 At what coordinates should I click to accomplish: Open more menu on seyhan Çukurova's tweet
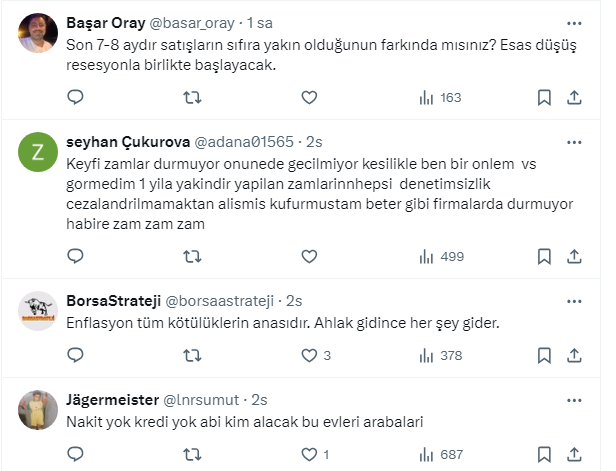(575, 143)
